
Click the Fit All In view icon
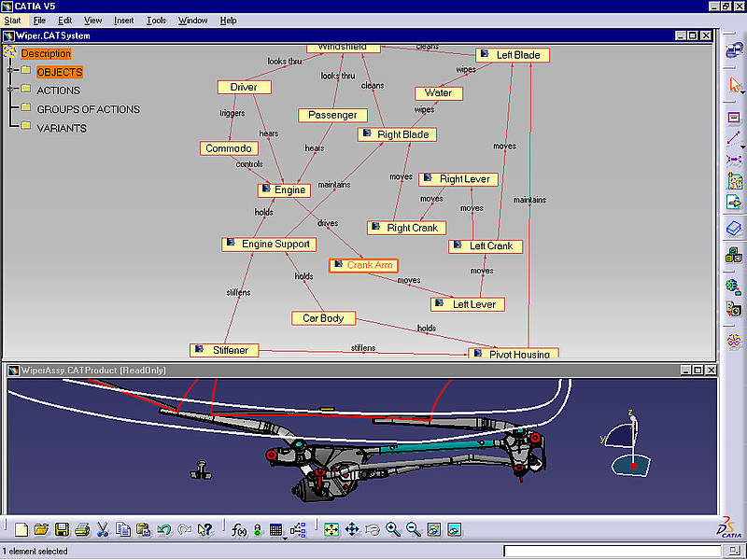(x=331, y=529)
